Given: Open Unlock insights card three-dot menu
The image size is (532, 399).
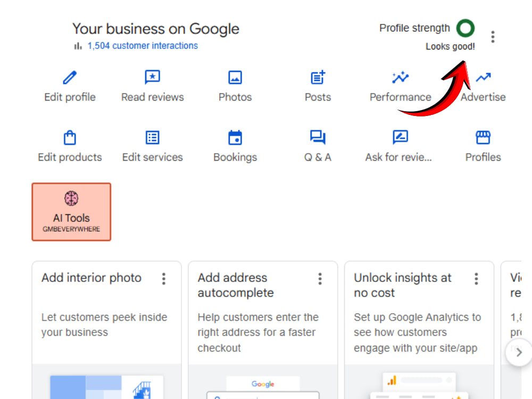Looking at the screenshot, I should tap(476, 279).
